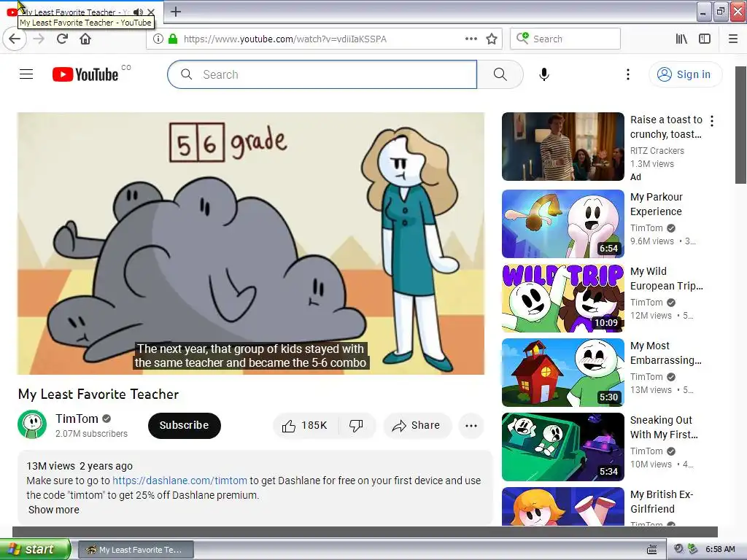The width and height of the screenshot is (747, 560).
Task: Click the My Least Favorite Te... taskbar button
Action: point(136,550)
